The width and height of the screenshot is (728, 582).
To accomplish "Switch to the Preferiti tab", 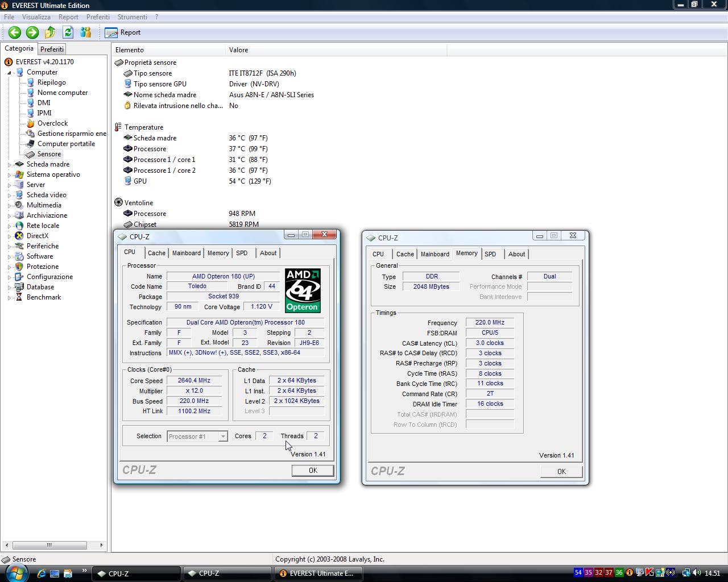I will coord(52,49).
